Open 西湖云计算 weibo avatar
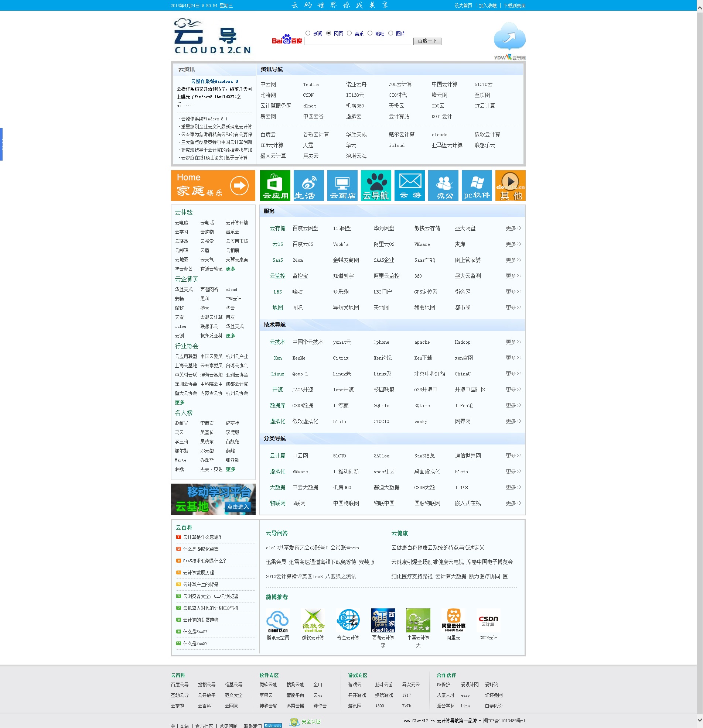Screen dimensions: 703x728 (383, 621)
